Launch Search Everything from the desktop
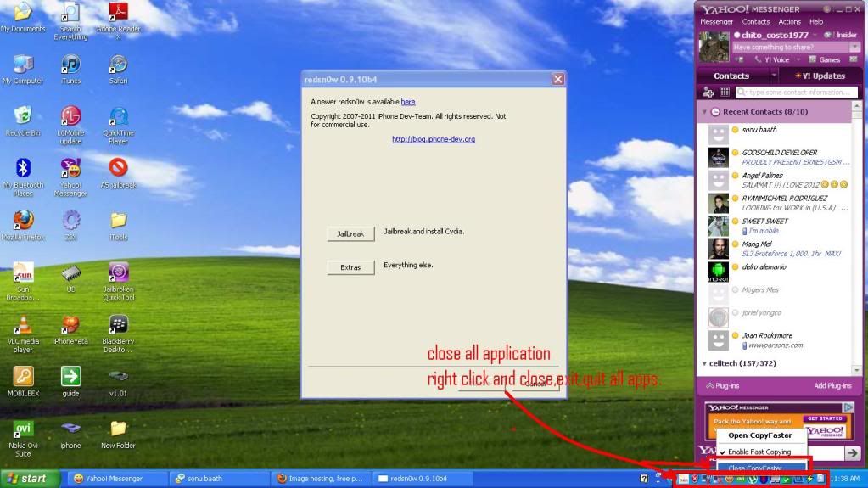 coord(70,20)
